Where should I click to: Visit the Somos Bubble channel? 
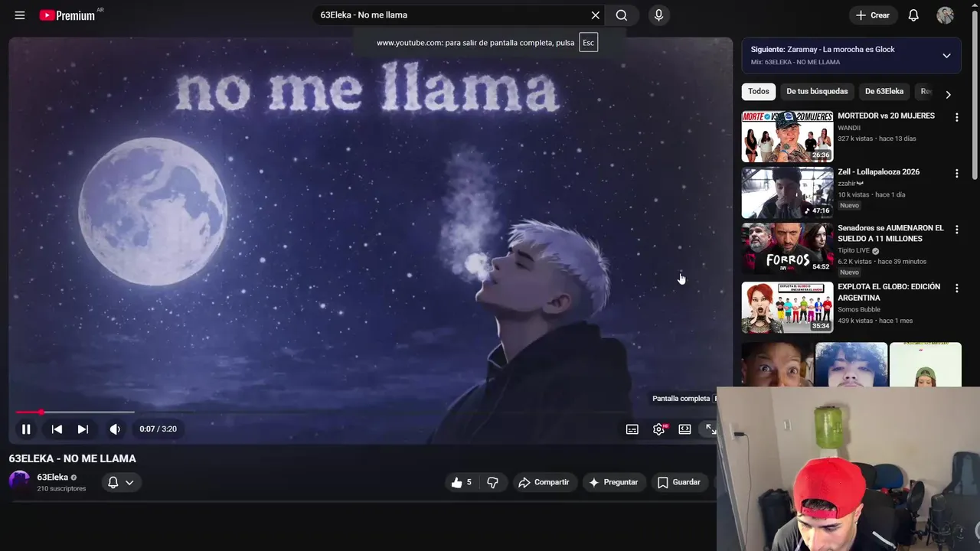[859, 309]
